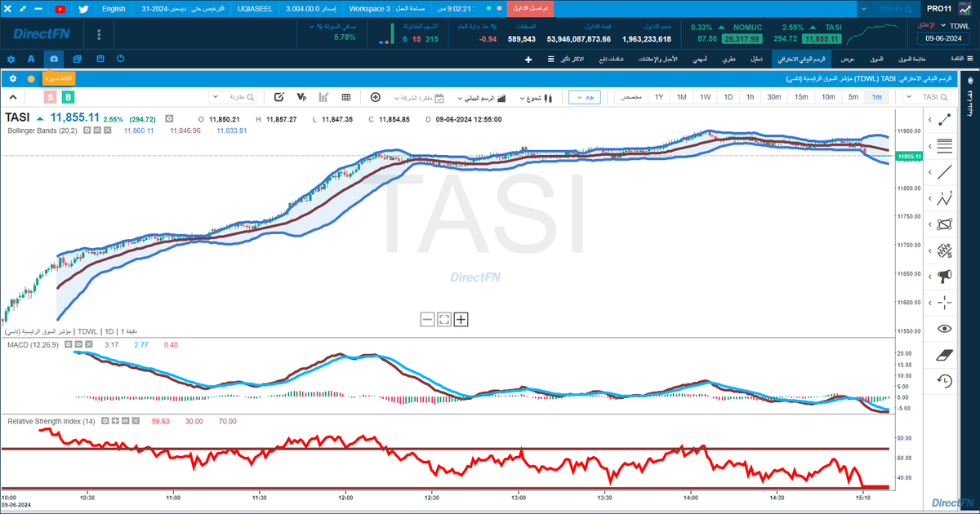Select the horizontal lines Fibonacci tool
Screen dimensions: 980x514
[945, 146]
